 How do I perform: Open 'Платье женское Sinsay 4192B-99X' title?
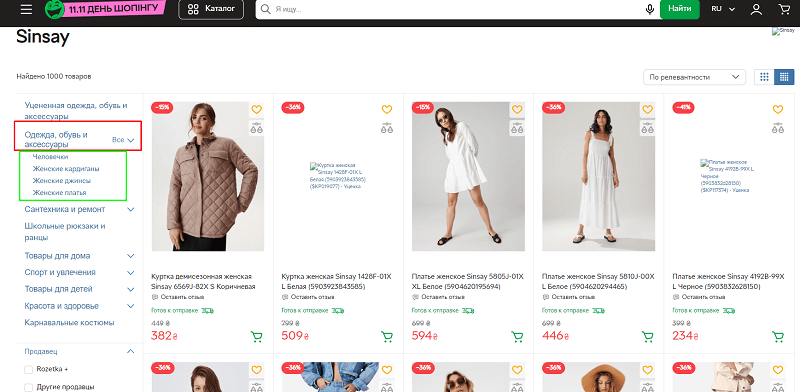(x=728, y=281)
